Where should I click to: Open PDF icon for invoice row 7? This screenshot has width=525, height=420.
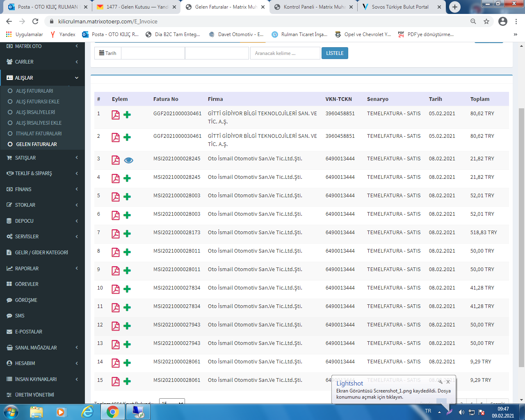[116, 234]
